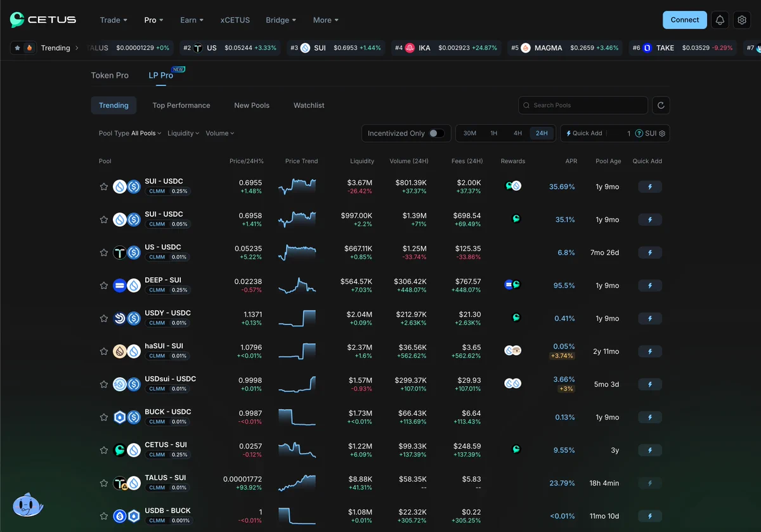The height and width of the screenshot is (532, 761).
Task: Go to xCETUS page
Action: point(235,20)
